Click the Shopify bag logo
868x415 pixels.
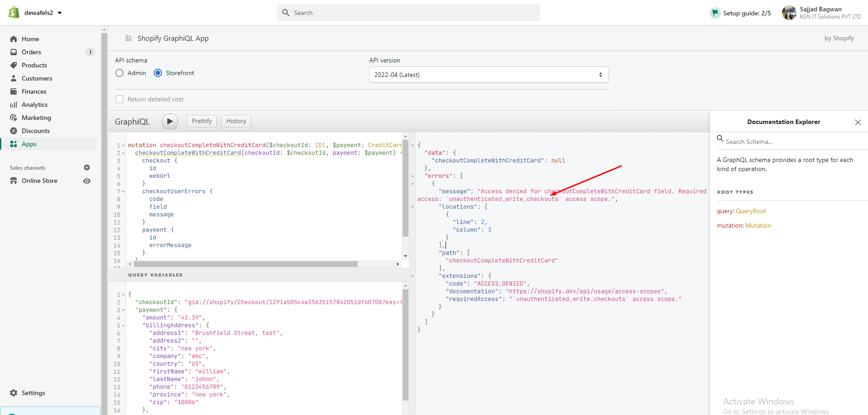click(14, 12)
